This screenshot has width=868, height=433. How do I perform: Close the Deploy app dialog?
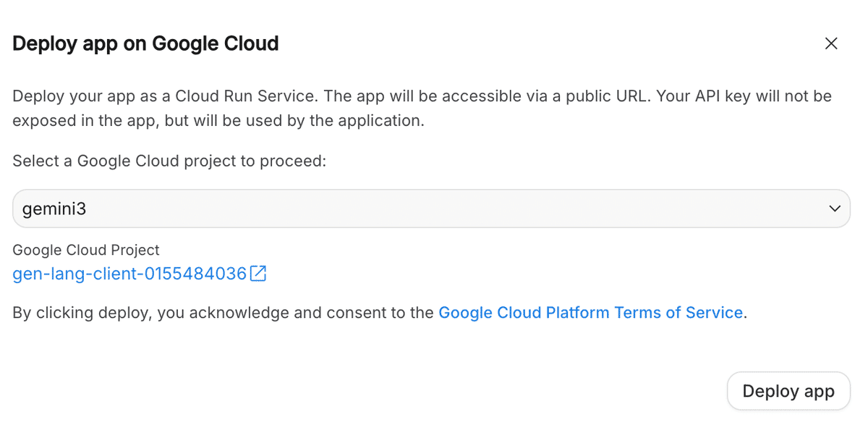[831, 43]
